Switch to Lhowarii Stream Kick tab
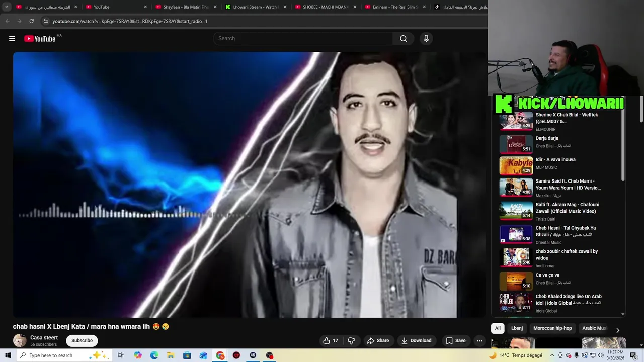The width and height of the screenshot is (644, 362). [256, 7]
